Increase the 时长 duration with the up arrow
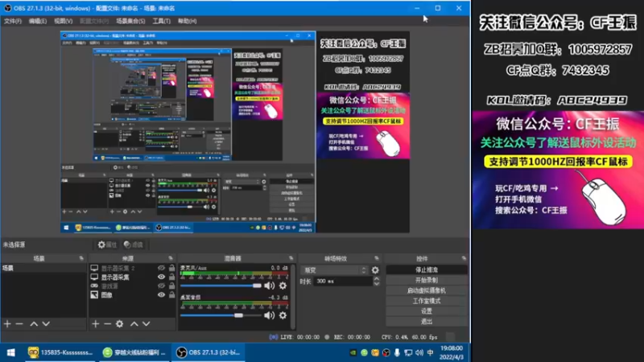 click(x=377, y=278)
